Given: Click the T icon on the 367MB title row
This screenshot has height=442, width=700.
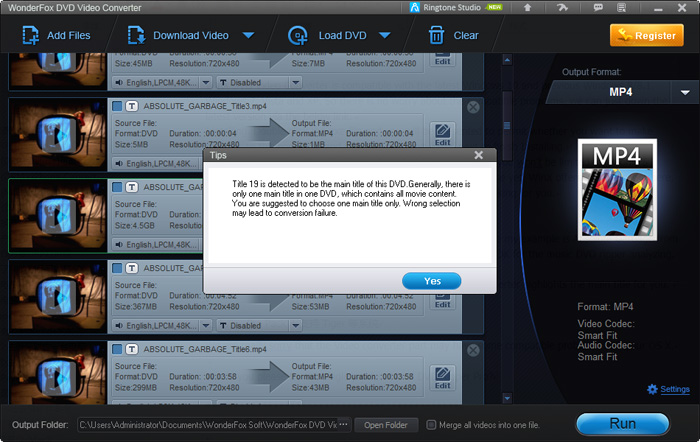Looking at the screenshot, I should coord(131,268).
